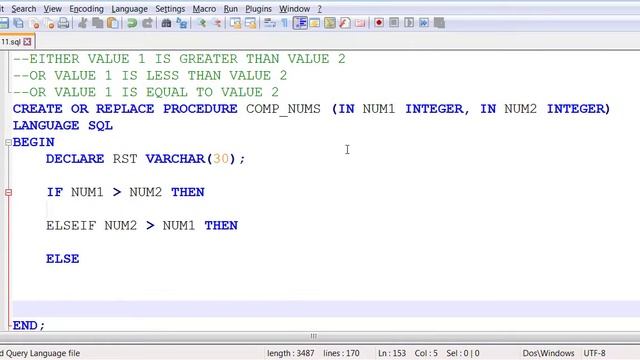Click the 'Col : 5' status entry
Screen dimensions: 640x360
[426, 353]
